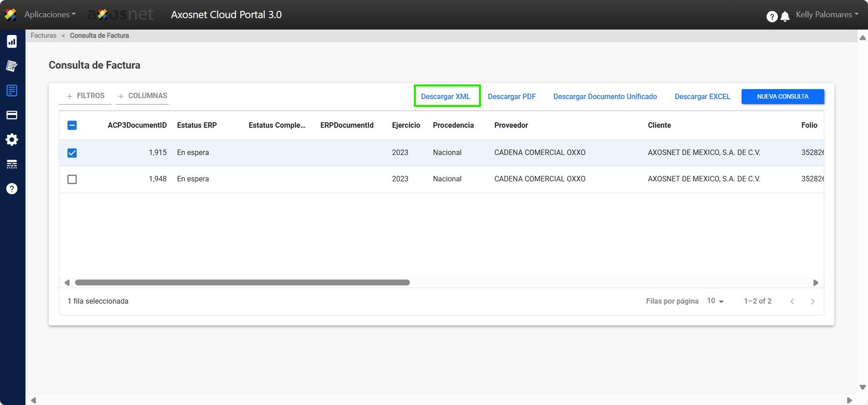Uncheck the row for document 1,915
This screenshot has width=868, height=405.
tap(72, 153)
